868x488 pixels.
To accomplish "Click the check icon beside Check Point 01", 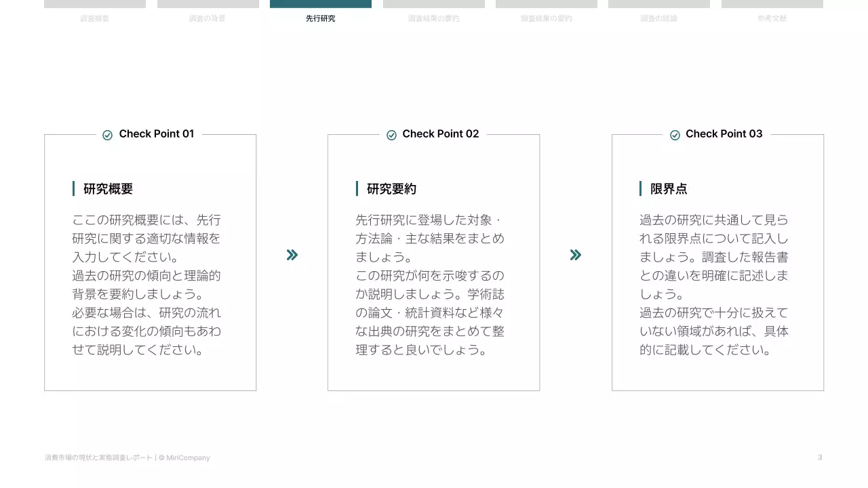I will (107, 134).
